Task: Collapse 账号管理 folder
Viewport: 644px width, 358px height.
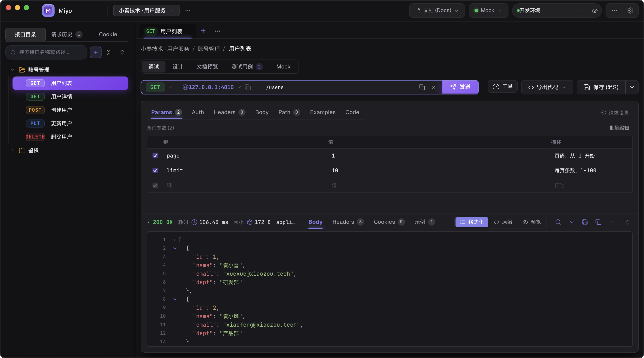Action: [x=12, y=70]
